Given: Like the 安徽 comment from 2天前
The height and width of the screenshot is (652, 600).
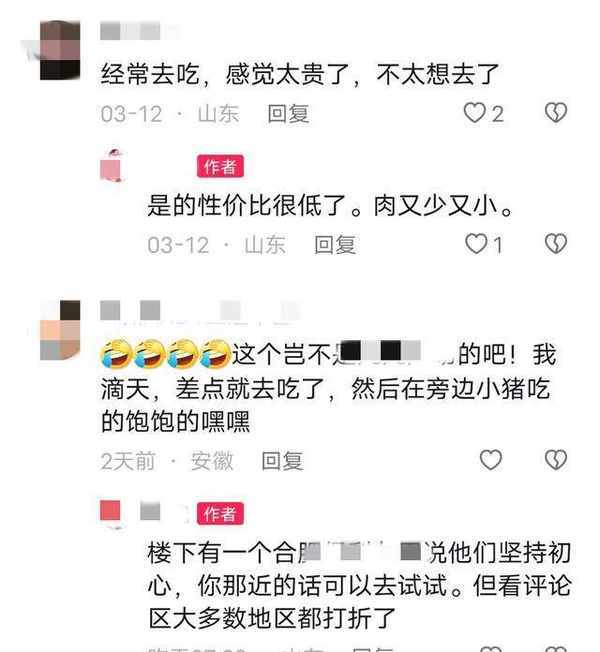Looking at the screenshot, I should tap(491, 460).
